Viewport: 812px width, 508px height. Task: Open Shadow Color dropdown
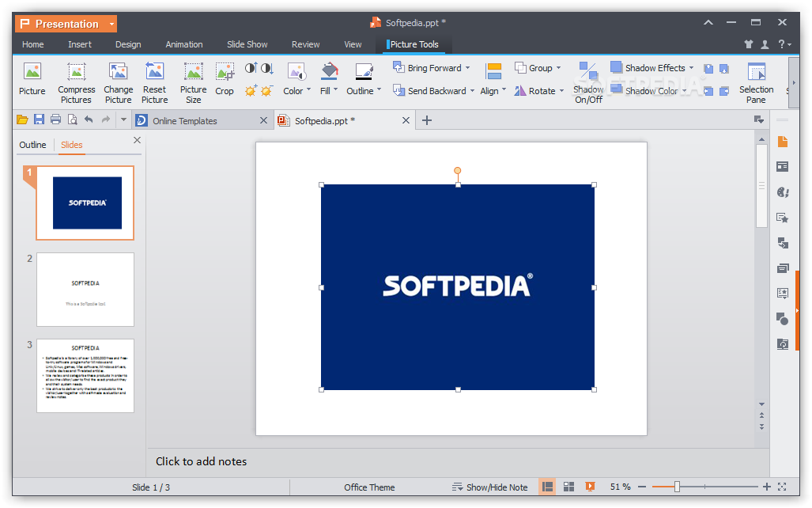point(684,91)
